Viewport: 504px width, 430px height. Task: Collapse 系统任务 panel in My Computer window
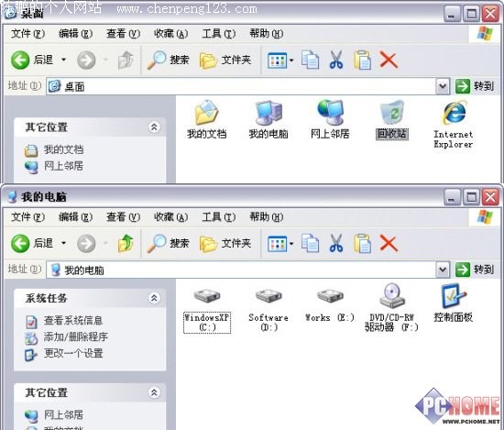click(154, 298)
